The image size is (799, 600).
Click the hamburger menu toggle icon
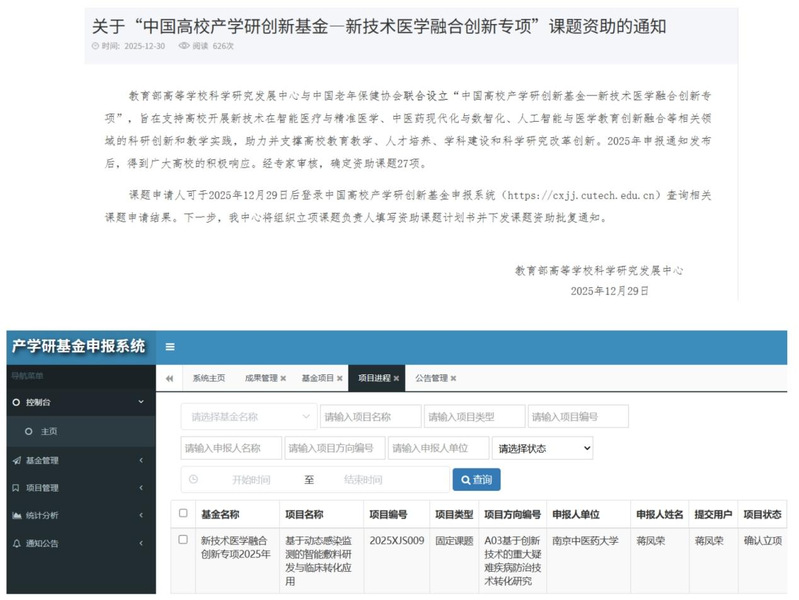coord(170,347)
